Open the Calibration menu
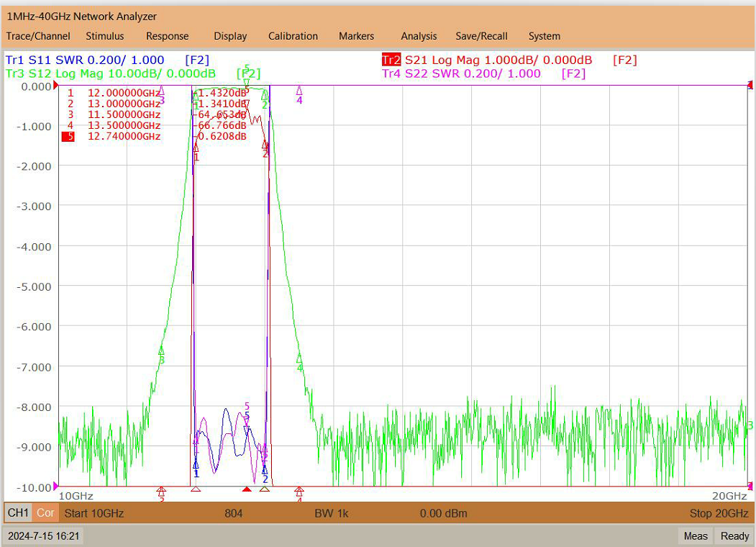 point(293,36)
